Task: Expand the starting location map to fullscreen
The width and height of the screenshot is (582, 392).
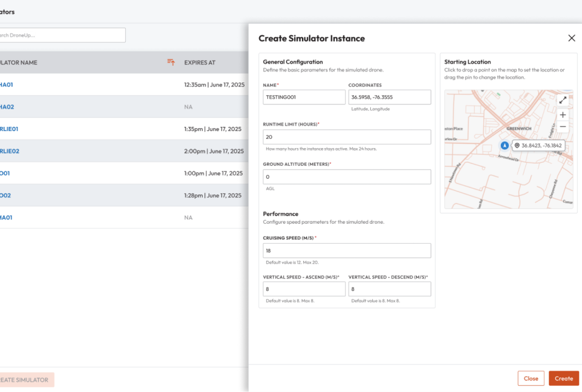Action: coord(562,100)
